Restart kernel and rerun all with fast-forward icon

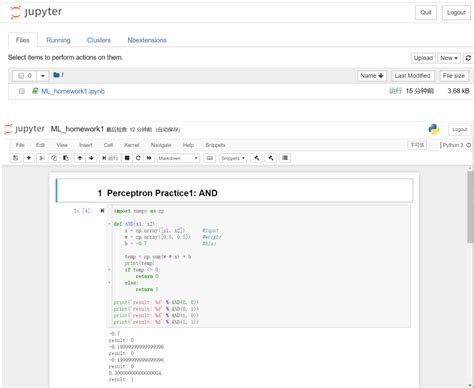click(149, 158)
